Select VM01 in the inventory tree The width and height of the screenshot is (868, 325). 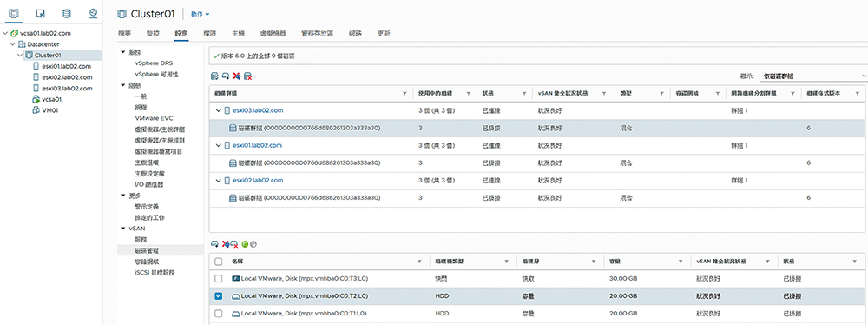pyautogui.click(x=50, y=110)
